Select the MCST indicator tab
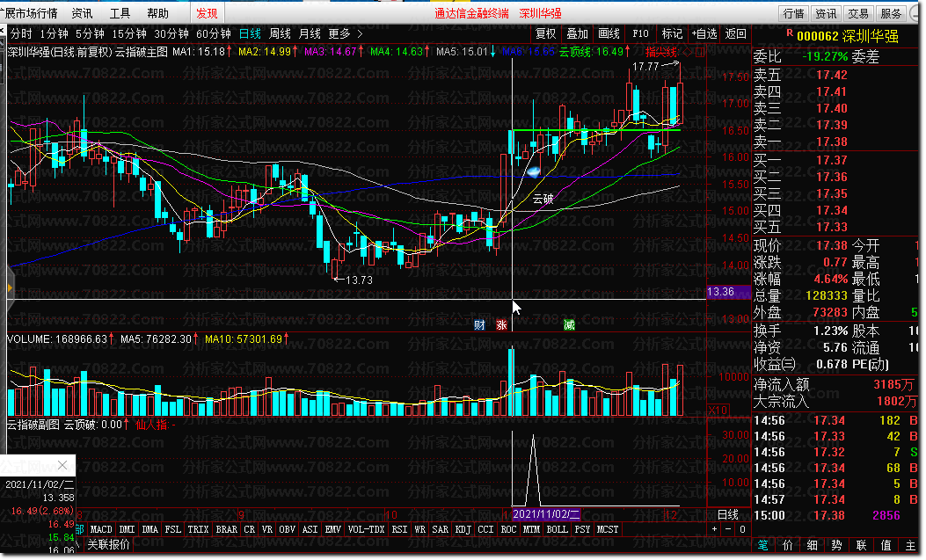Image resolution: width=926 pixels, height=560 pixels. [608, 530]
